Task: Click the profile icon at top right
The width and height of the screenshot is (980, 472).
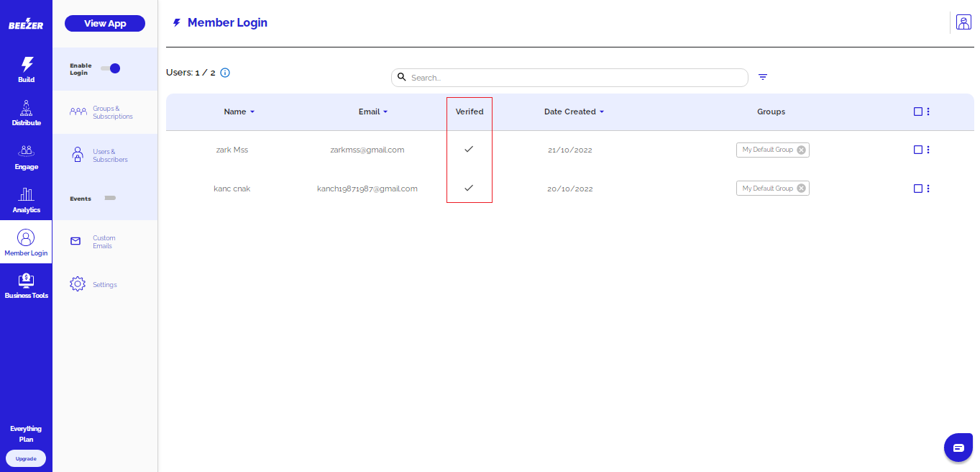Action: click(963, 22)
